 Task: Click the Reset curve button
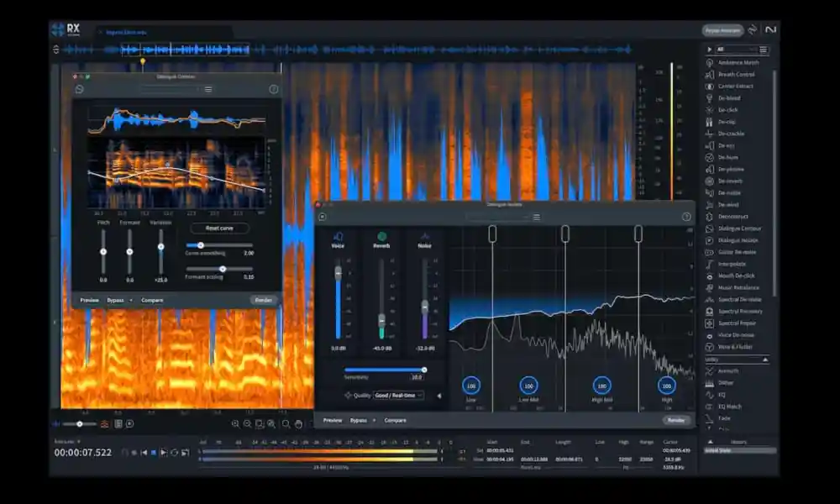pos(220,228)
